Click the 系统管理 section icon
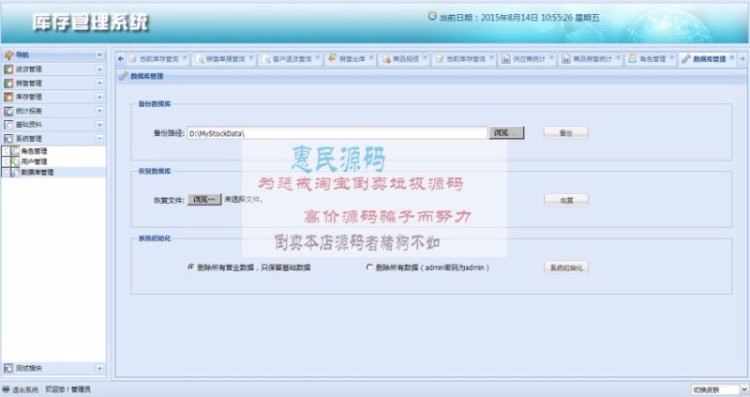The image size is (750, 397). [8, 139]
